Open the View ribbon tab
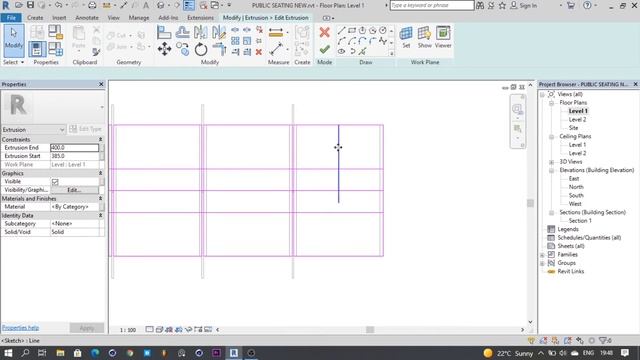This screenshot has height=360, width=640. point(113,18)
